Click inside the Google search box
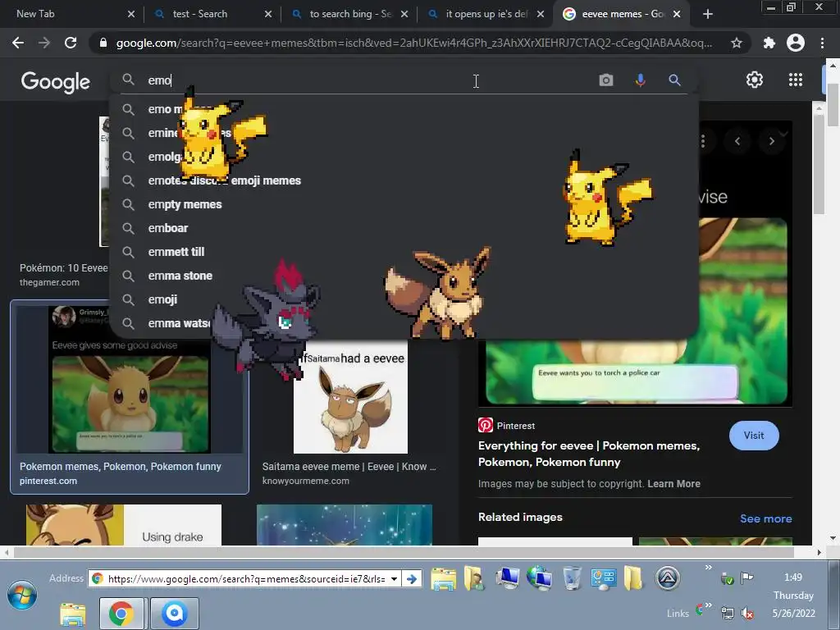 point(370,80)
